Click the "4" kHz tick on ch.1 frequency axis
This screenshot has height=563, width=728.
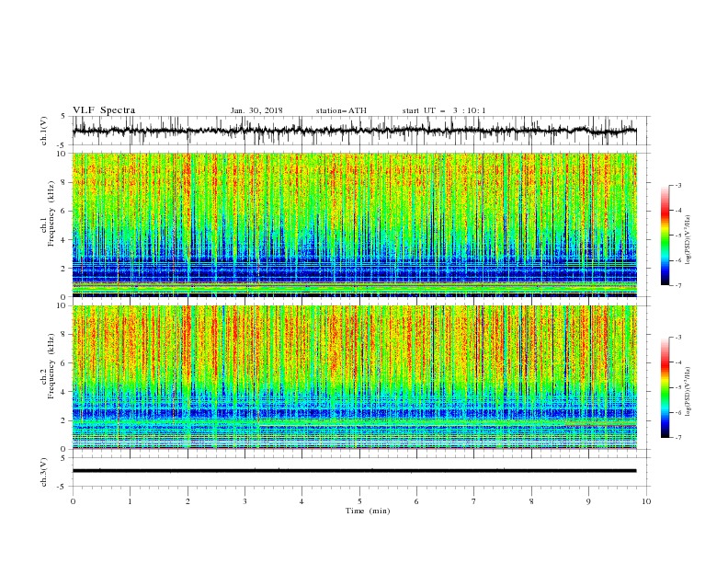tap(64, 240)
